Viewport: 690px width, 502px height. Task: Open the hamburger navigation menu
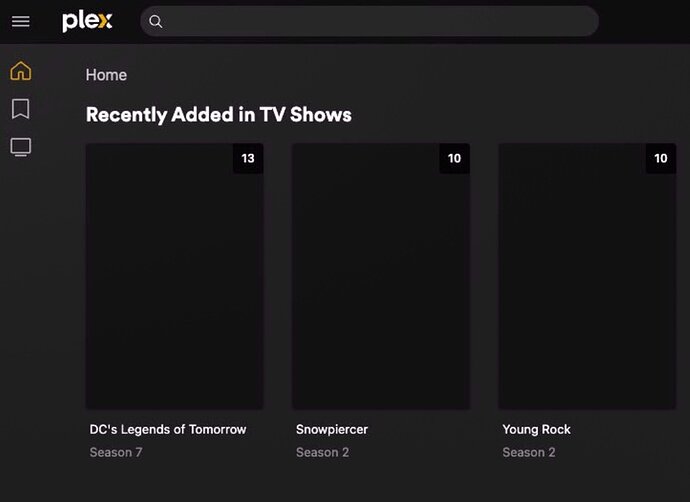click(20, 21)
